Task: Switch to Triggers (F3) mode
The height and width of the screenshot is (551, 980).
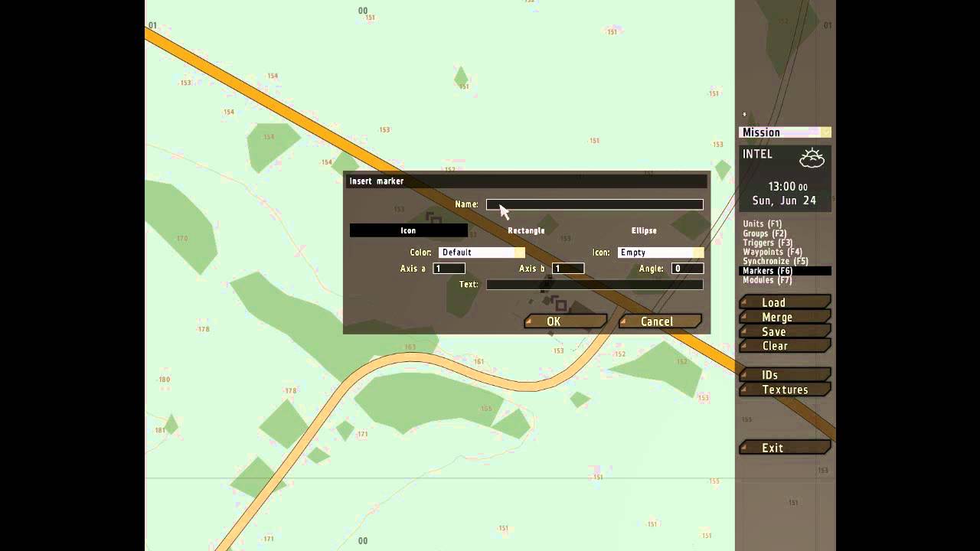Action: [768, 243]
